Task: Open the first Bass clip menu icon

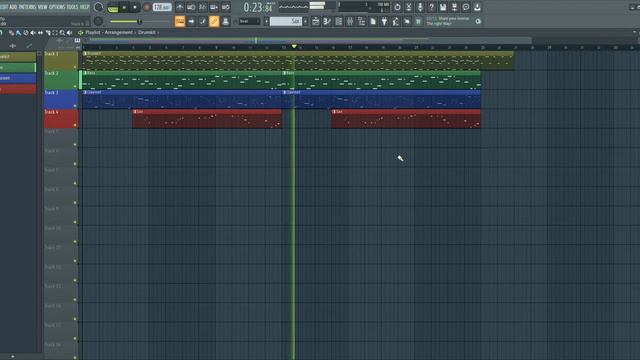Action: 85,73
